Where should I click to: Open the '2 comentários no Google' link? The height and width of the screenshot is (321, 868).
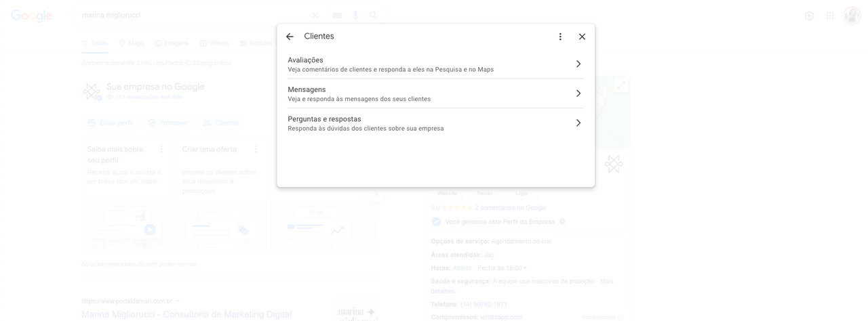[x=510, y=208]
